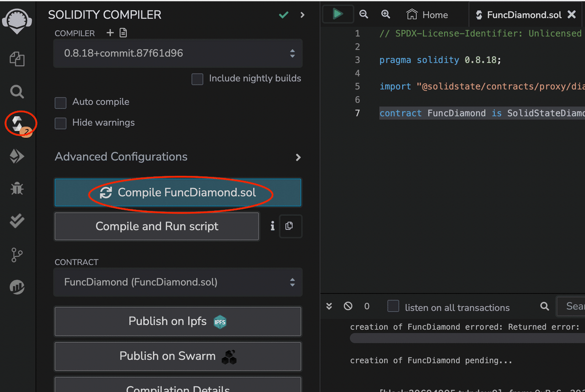The height and width of the screenshot is (392, 585).
Task: Close the FuncDiamond.sol tab
Action: tap(572, 15)
